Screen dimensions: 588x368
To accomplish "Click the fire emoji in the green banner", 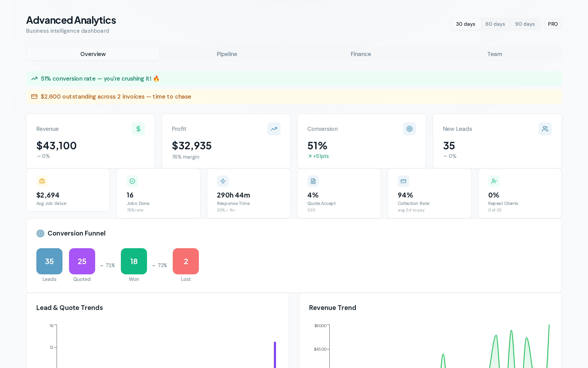I will [156, 79].
